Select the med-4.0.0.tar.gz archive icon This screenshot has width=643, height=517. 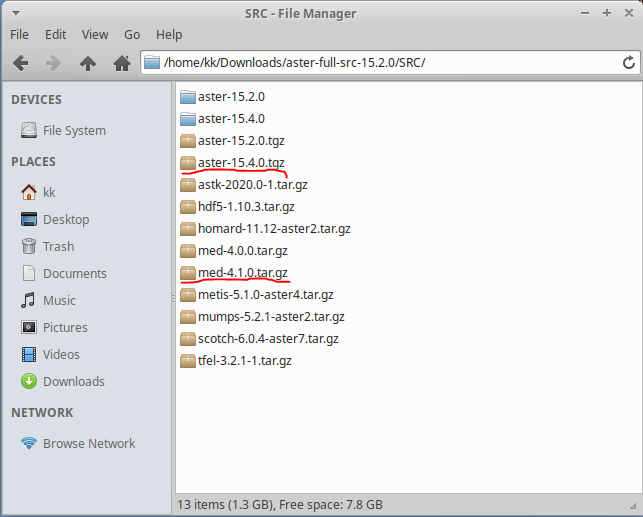(x=188, y=251)
